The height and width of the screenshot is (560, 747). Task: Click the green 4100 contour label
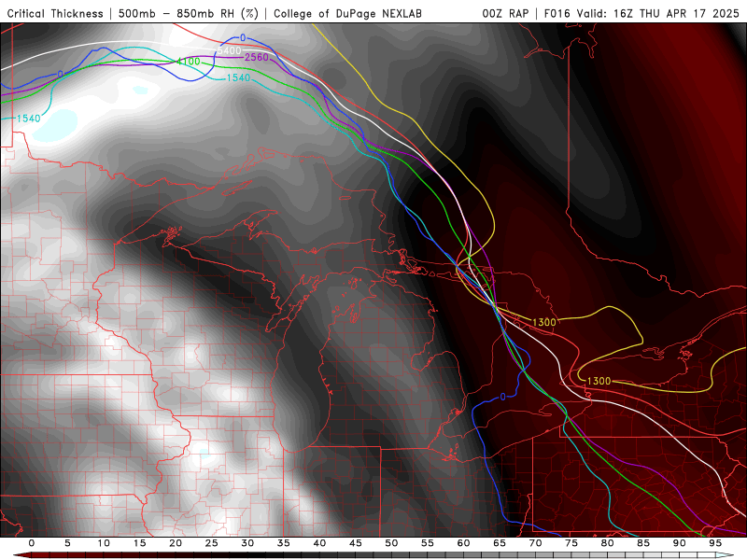pos(189,62)
